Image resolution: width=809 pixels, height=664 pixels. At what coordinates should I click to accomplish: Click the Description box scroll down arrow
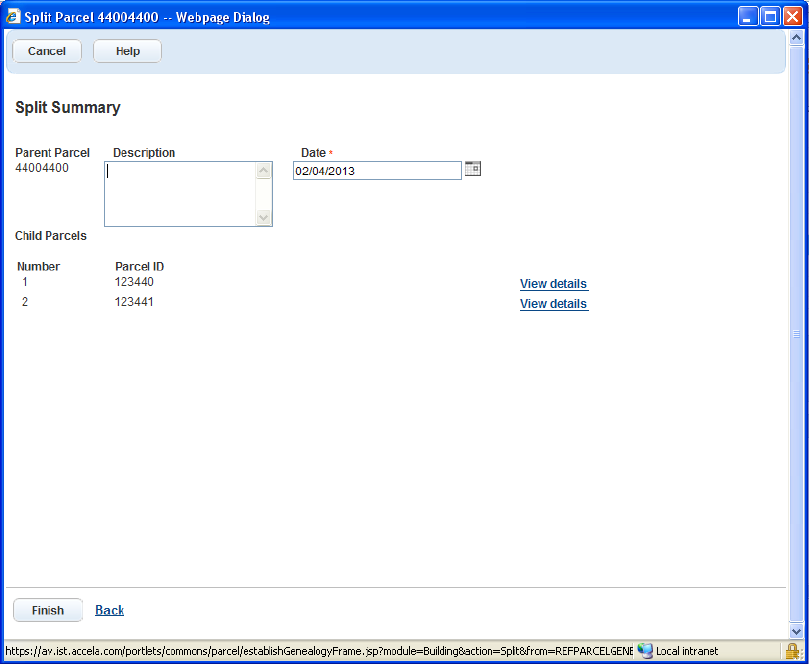[x=264, y=217]
